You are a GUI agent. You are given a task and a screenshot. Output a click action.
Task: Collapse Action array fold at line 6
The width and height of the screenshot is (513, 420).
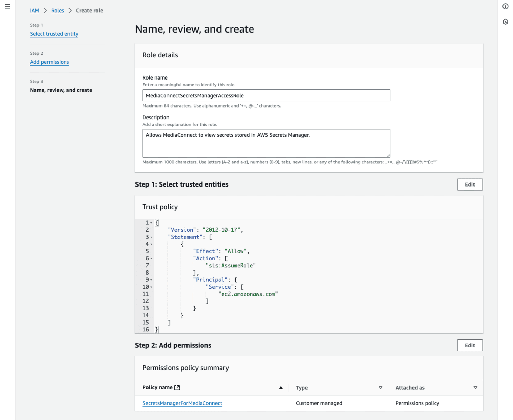click(151, 258)
